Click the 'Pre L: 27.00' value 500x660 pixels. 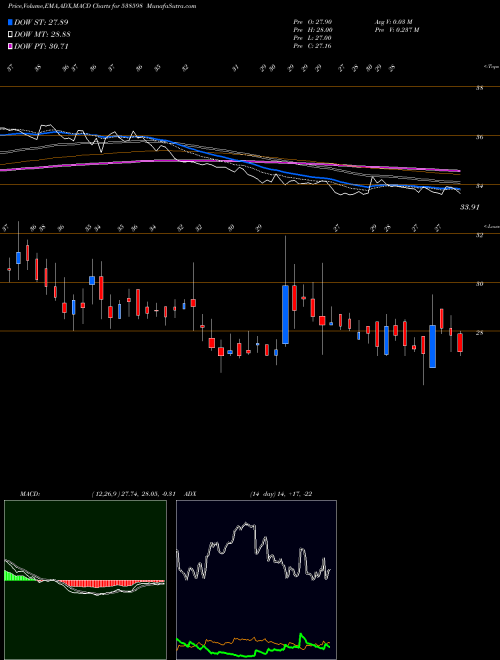313,38
